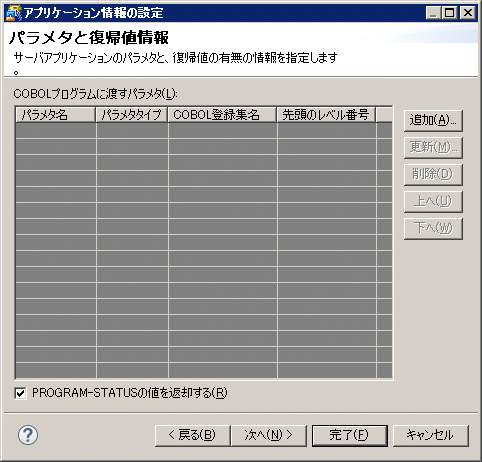Finish the wizard with 完了(F)
The width and height of the screenshot is (482, 462).
350,435
